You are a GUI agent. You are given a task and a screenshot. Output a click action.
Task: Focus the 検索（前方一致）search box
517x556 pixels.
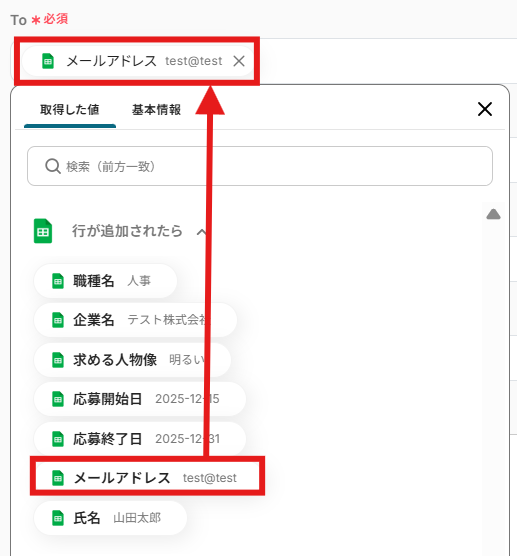click(260, 166)
